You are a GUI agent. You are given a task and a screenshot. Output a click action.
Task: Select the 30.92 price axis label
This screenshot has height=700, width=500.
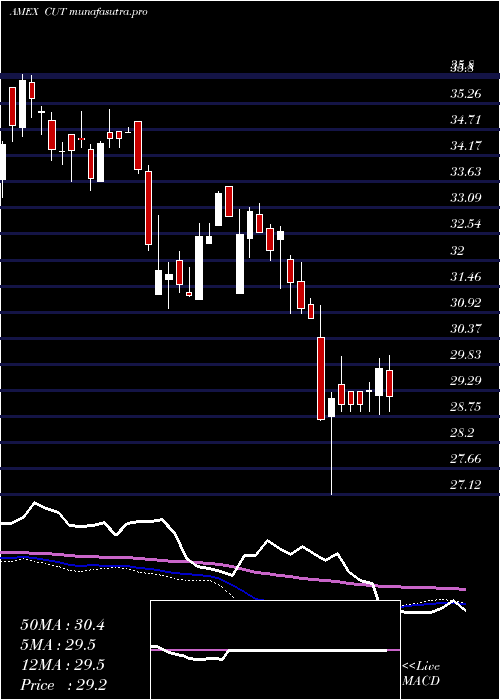point(465,303)
